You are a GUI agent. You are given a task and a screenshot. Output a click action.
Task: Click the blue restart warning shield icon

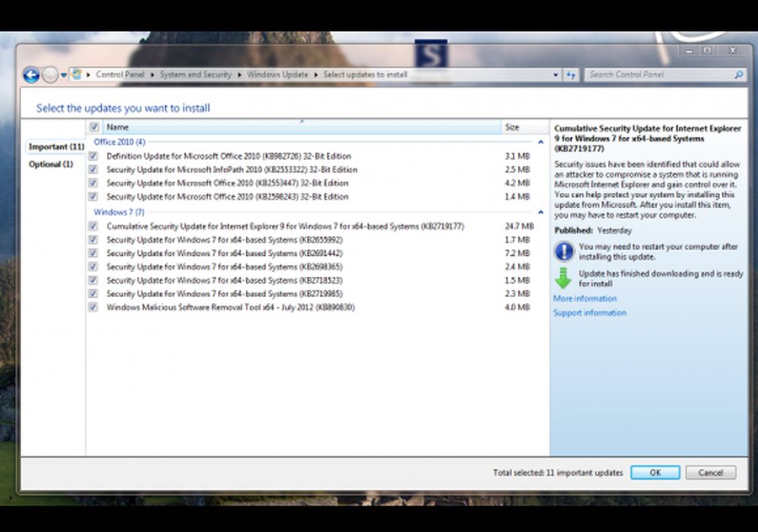coord(563,251)
